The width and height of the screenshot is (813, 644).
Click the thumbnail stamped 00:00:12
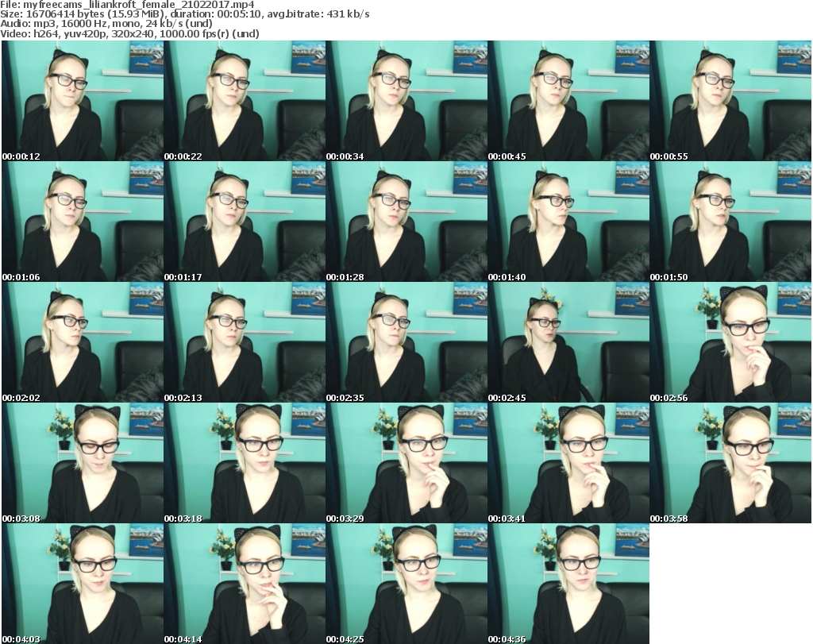click(83, 101)
